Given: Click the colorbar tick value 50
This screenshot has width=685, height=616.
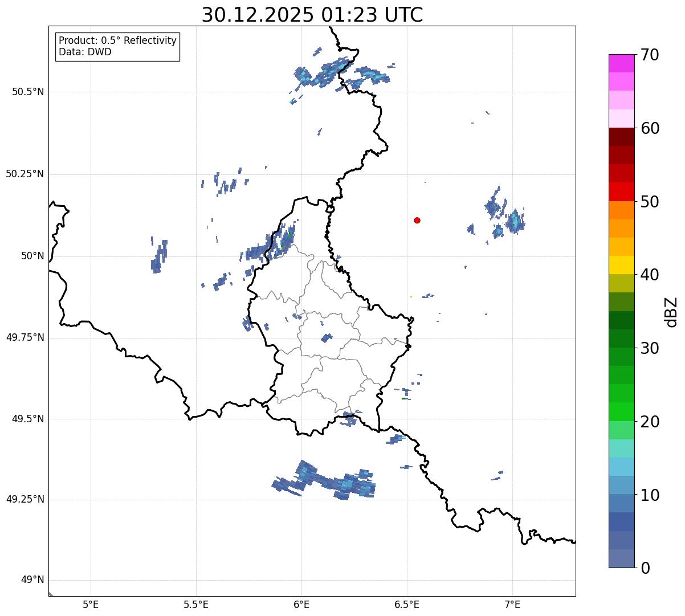Looking at the screenshot, I should click(650, 202).
